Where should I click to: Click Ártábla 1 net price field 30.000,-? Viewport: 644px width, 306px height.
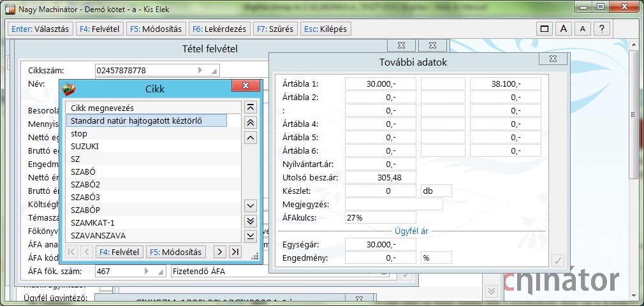click(380, 84)
